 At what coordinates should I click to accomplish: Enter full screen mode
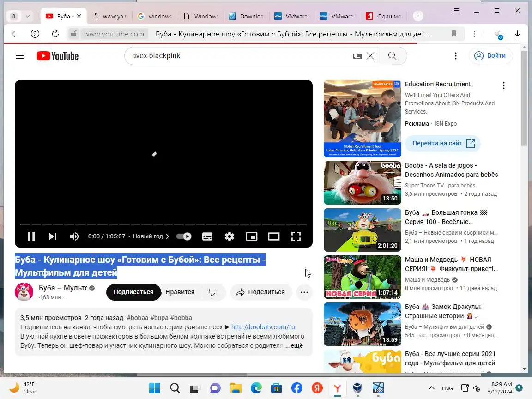tap(296, 236)
